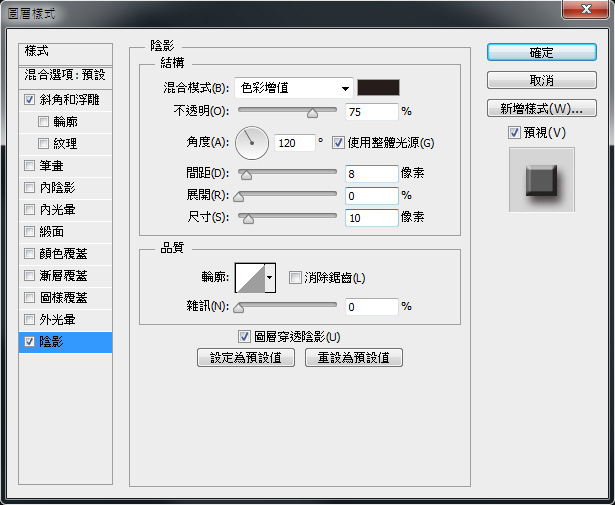
Task: Enable 消除鋸齒(L) checkbox
Action: 295,278
